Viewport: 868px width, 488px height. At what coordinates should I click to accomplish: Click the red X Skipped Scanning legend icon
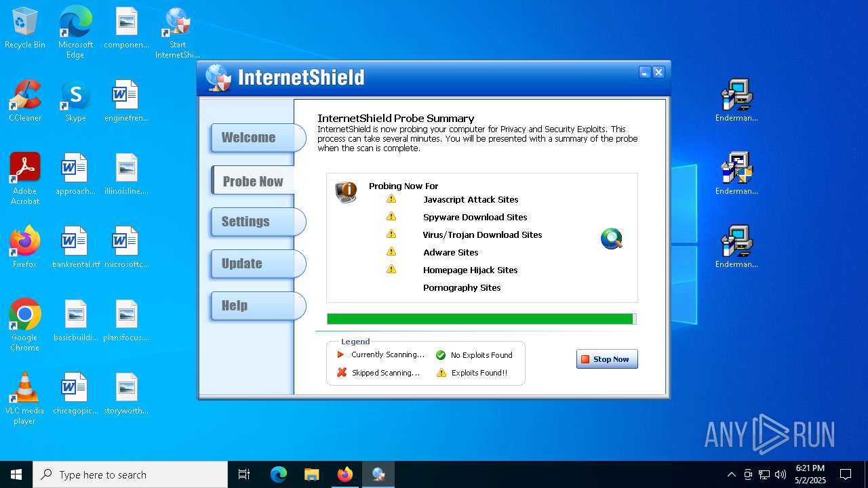[342, 372]
